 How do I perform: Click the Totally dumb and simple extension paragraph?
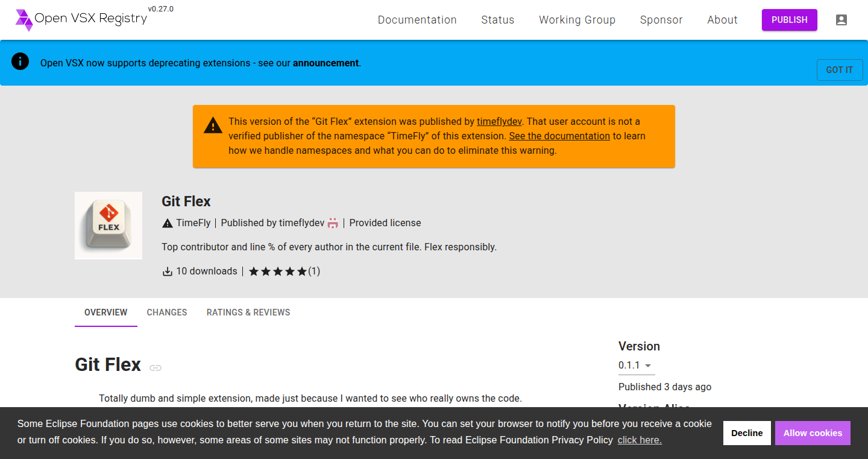(x=310, y=399)
